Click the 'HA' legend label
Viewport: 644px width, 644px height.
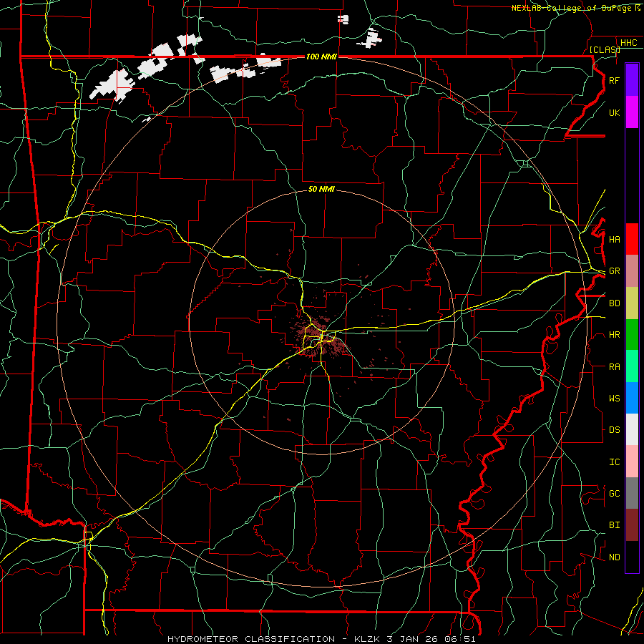coord(615,240)
